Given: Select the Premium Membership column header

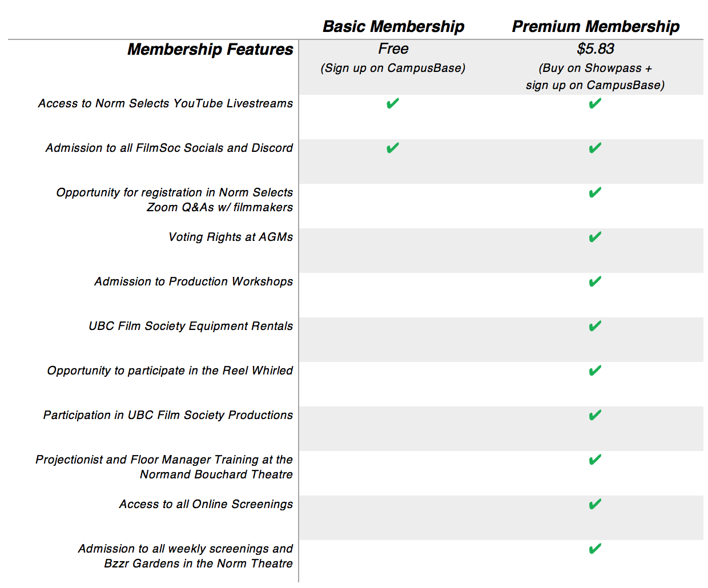Looking at the screenshot, I should click(x=596, y=26).
